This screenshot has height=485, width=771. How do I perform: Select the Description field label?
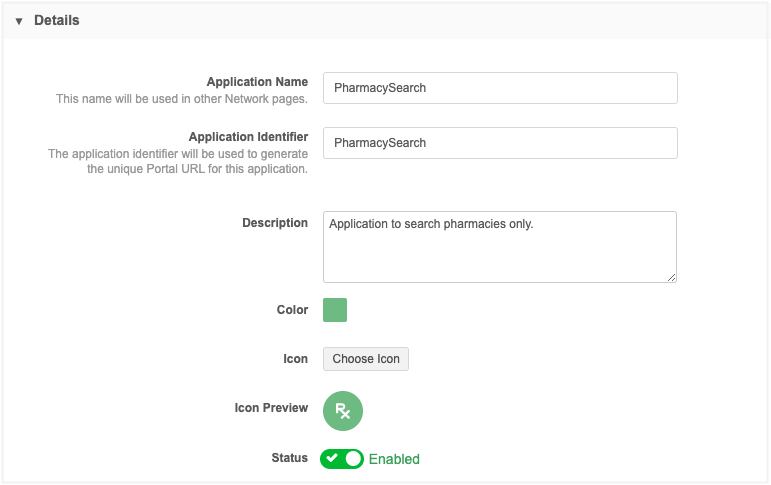click(275, 223)
